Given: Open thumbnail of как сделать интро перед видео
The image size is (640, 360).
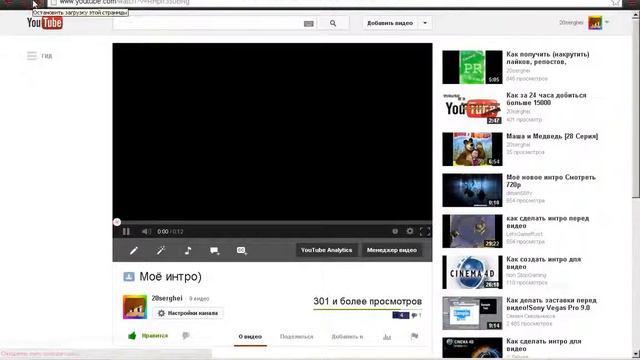Looking at the screenshot, I should pyautogui.click(x=472, y=231).
